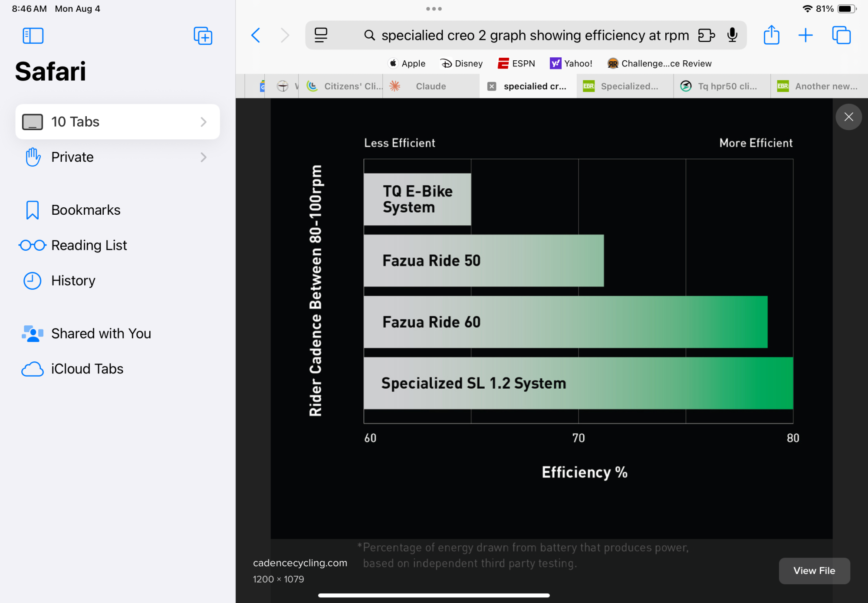Viewport: 868px width, 603px height.
Task: Click the View File button
Action: click(814, 570)
